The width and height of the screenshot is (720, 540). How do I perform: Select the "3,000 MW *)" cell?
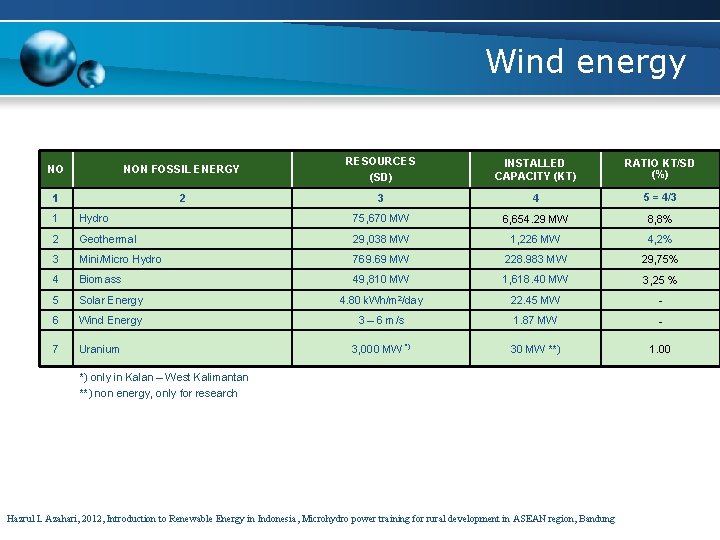click(x=381, y=349)
